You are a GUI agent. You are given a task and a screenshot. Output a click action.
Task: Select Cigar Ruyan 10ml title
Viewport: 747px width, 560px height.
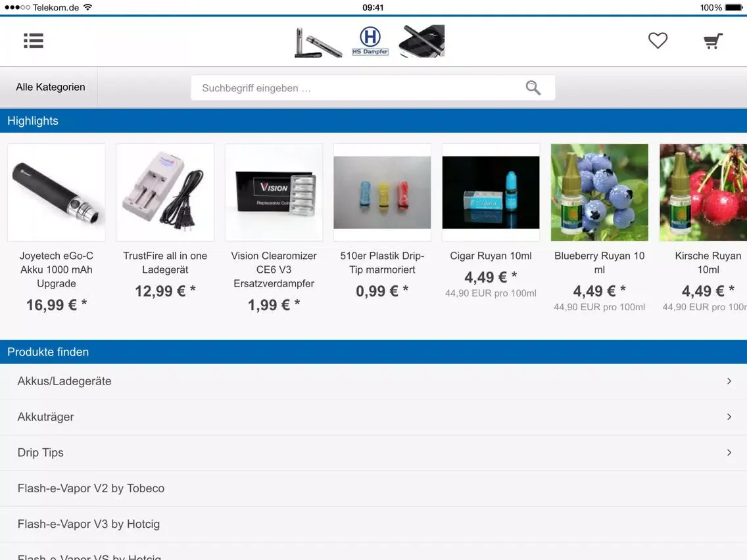[491, 256]
